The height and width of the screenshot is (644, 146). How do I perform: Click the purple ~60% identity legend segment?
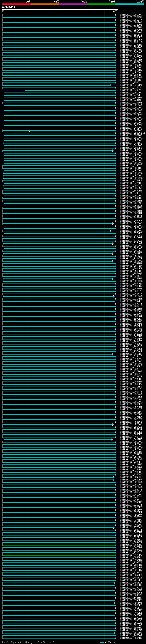click(x=73, y=4)
